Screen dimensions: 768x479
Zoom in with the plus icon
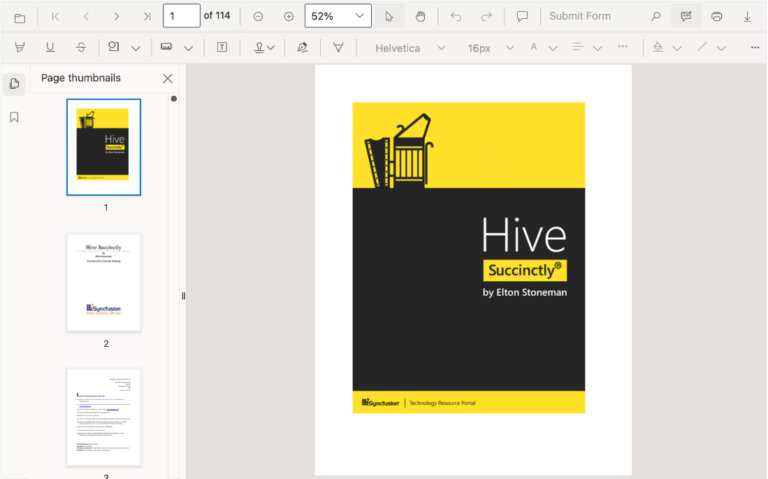coord(289,17)
